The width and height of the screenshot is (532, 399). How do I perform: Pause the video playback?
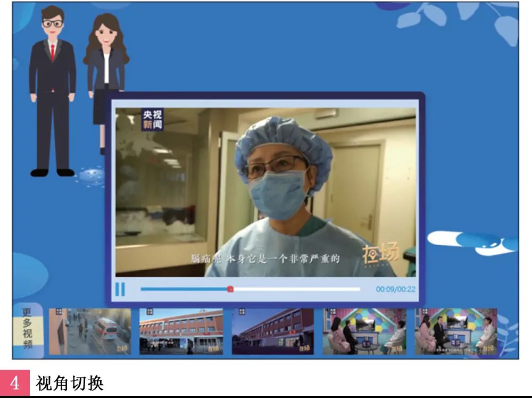(120, 289)
